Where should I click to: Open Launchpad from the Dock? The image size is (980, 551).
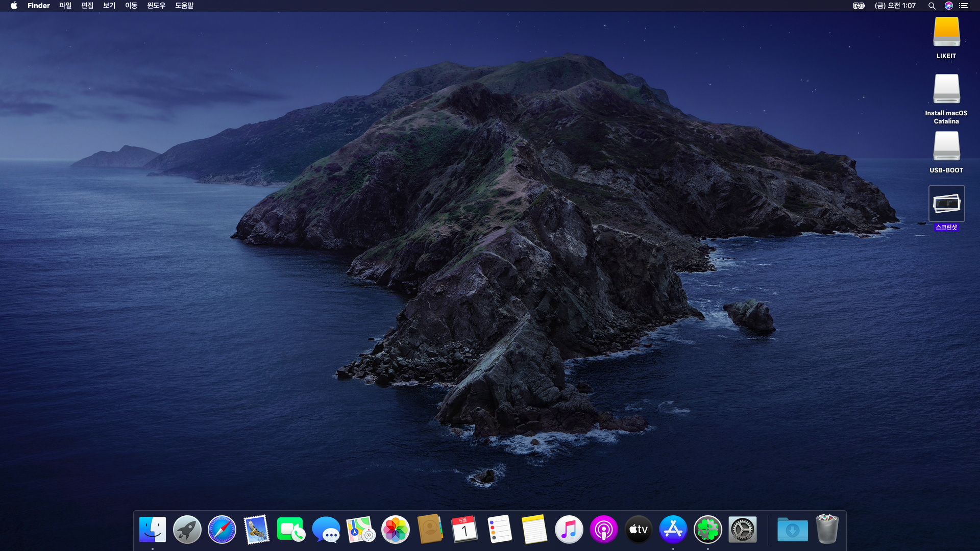[x=187, y=530]
